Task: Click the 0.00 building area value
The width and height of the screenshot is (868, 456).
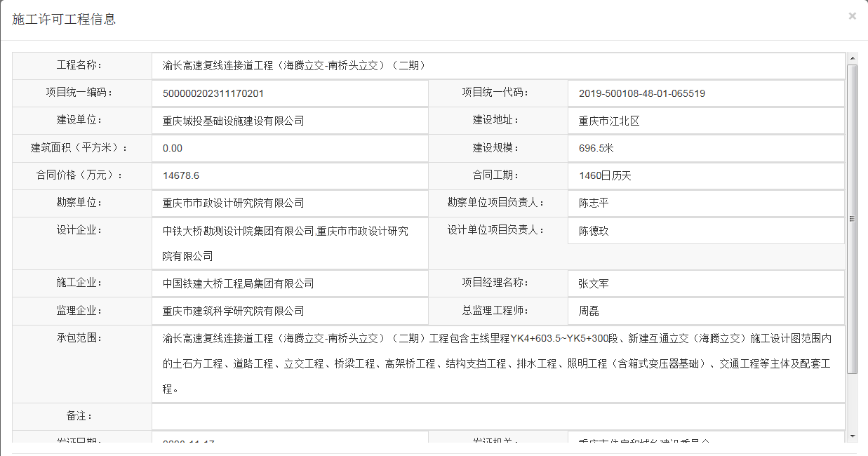Action: (172, 148)
